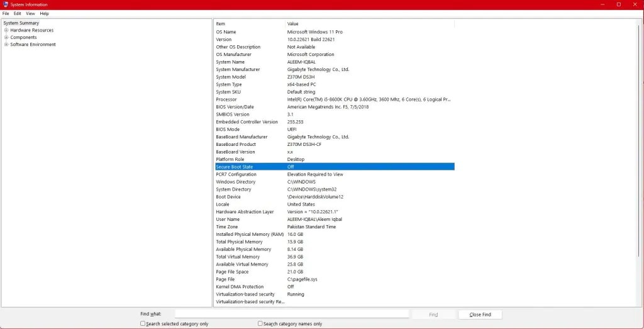Select the Platform Role row
The width and height of the screenshot is (644, 329).
(335, 159)
